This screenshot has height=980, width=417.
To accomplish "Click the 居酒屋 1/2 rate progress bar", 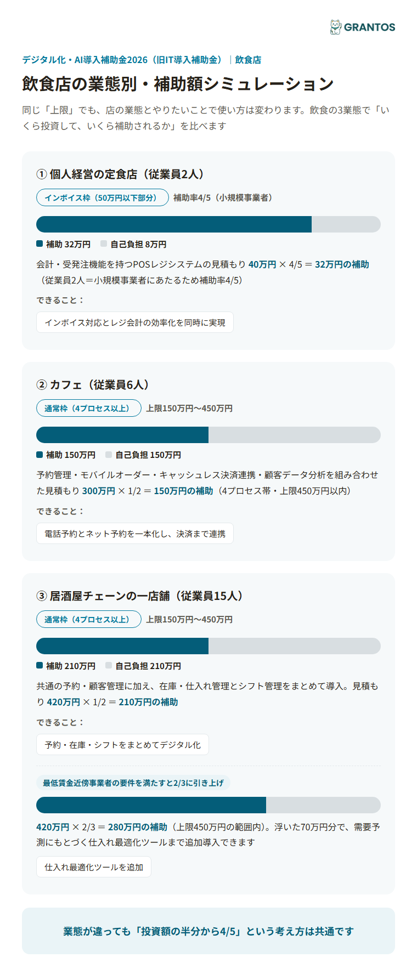I will coord(208,646).
